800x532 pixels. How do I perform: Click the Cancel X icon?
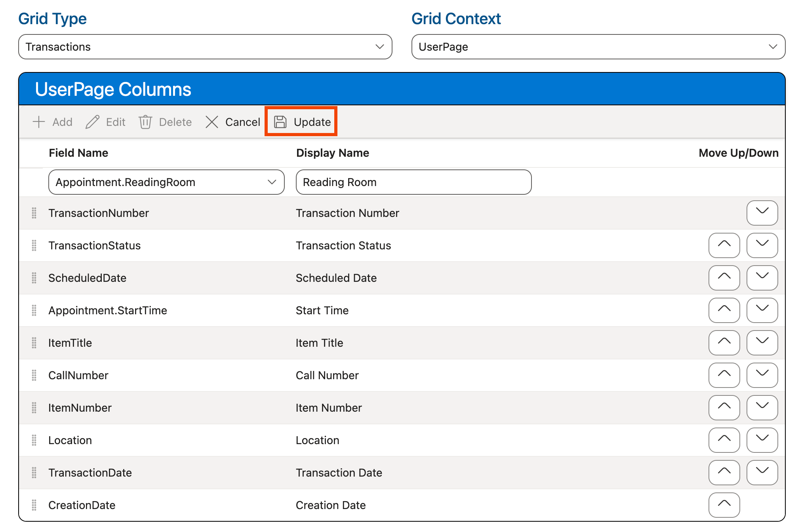[212, 122]
